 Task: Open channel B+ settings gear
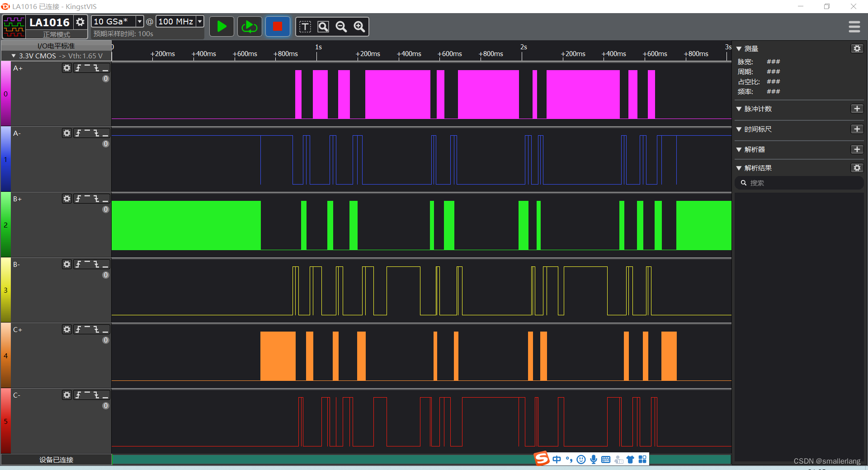tap(67, 199)
